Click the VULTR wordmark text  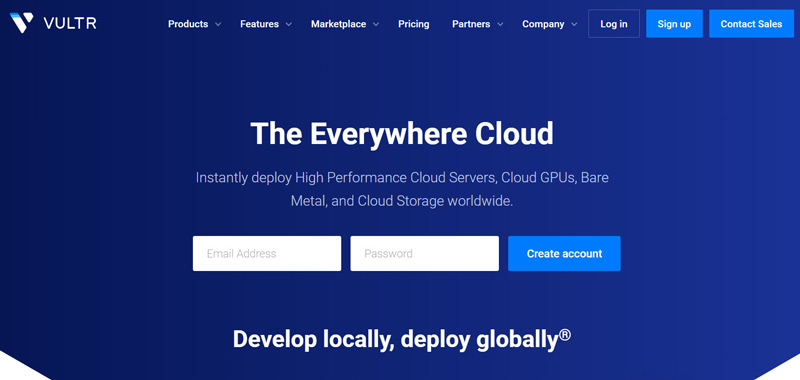[x=70, y=23]
